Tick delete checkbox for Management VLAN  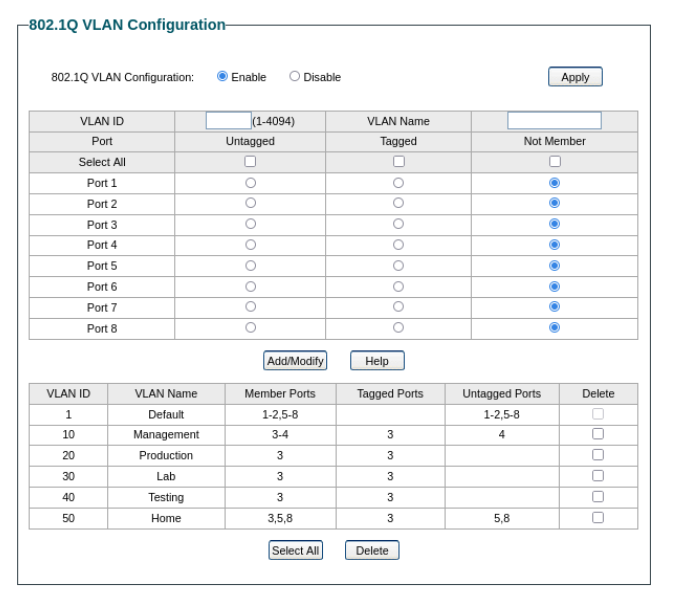click(598, 434)
